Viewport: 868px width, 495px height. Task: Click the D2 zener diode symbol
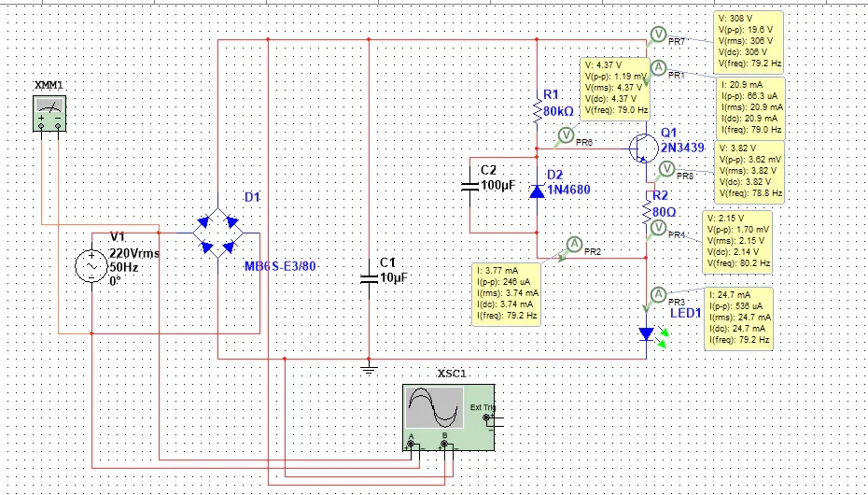[x=537, y=191]
